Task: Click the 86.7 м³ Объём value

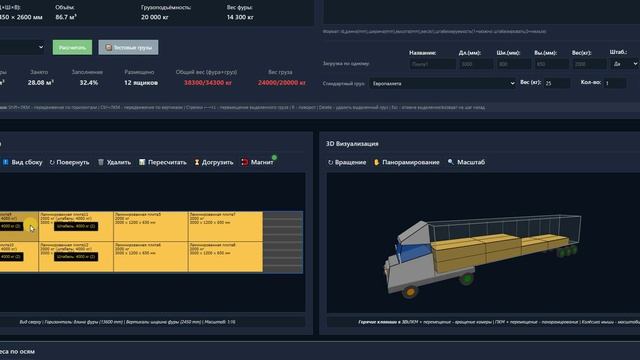Action: (x=66, y=17)
